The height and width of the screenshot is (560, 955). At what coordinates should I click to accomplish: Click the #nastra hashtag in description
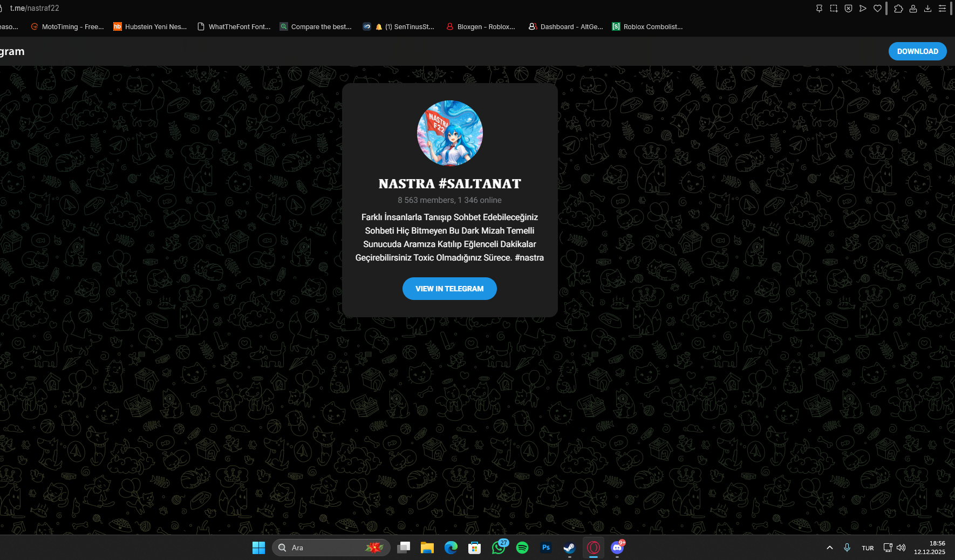click(x=529, y=258)
